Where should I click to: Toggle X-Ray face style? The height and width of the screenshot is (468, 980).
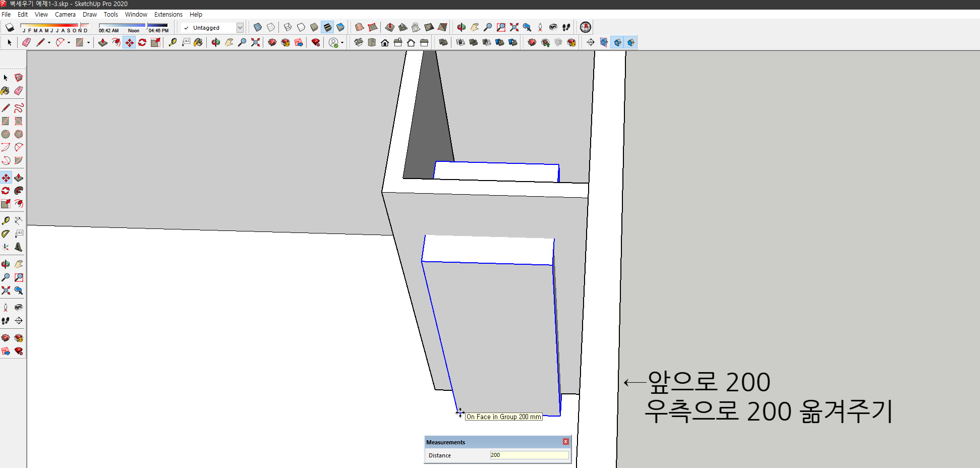click(258, 27)
